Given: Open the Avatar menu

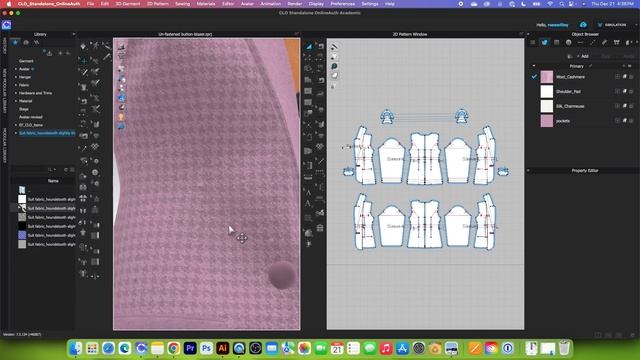Looking at the screenshot, I should tap(247, 4).
